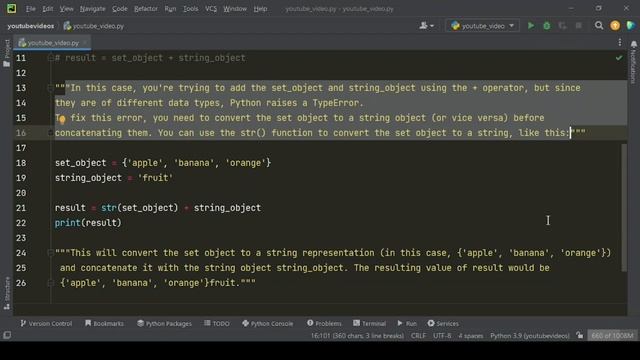Select youtubevideos project breadcrumb
Image resolution: width=640 pixels, height=360 pixels.
click(x=31, y=26)
